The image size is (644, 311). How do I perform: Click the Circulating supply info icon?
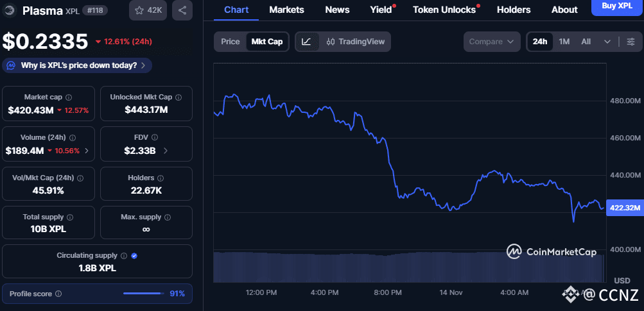click(124, 255)
